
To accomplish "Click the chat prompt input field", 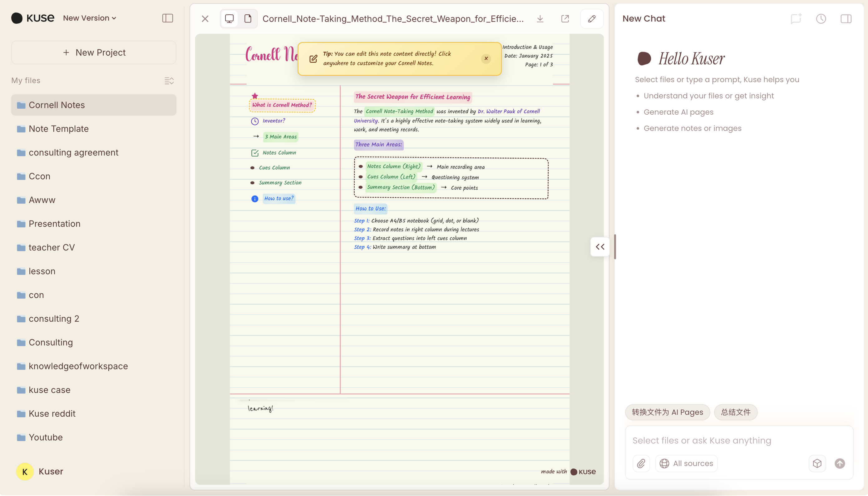I will pos(739,440).
